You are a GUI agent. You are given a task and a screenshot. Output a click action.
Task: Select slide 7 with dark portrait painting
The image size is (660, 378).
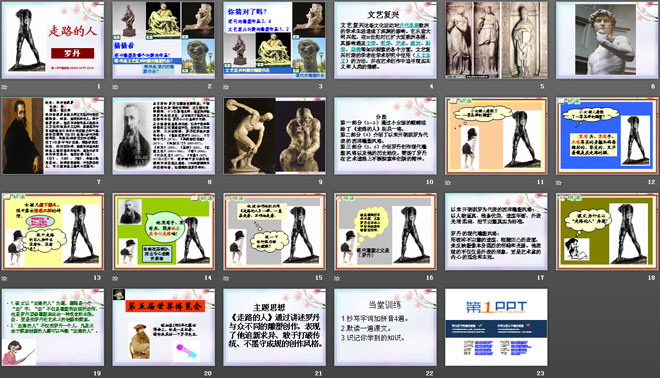[53, 136]
